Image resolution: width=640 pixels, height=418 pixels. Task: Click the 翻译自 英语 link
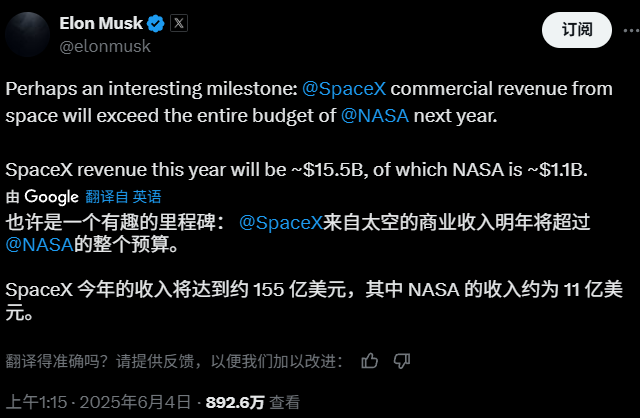coord(123,196)
